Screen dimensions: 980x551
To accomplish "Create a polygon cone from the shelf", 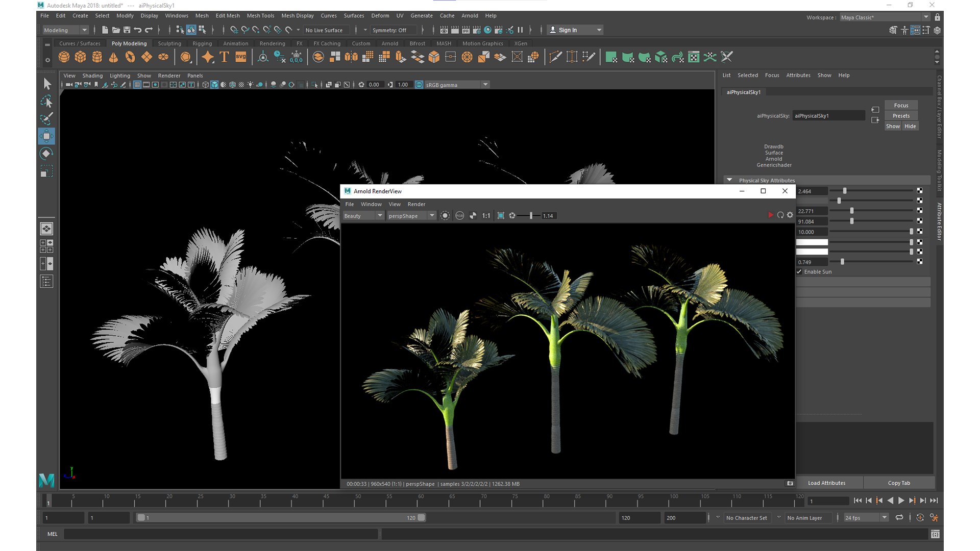I will (x=113, y=57).
